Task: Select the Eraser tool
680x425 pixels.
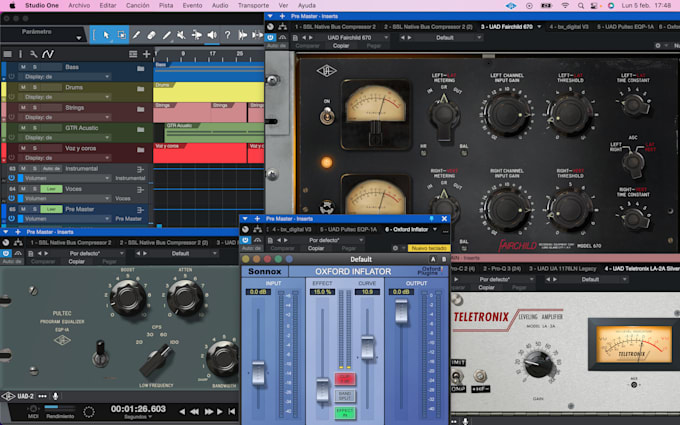Action: click(x=151, y=35)
